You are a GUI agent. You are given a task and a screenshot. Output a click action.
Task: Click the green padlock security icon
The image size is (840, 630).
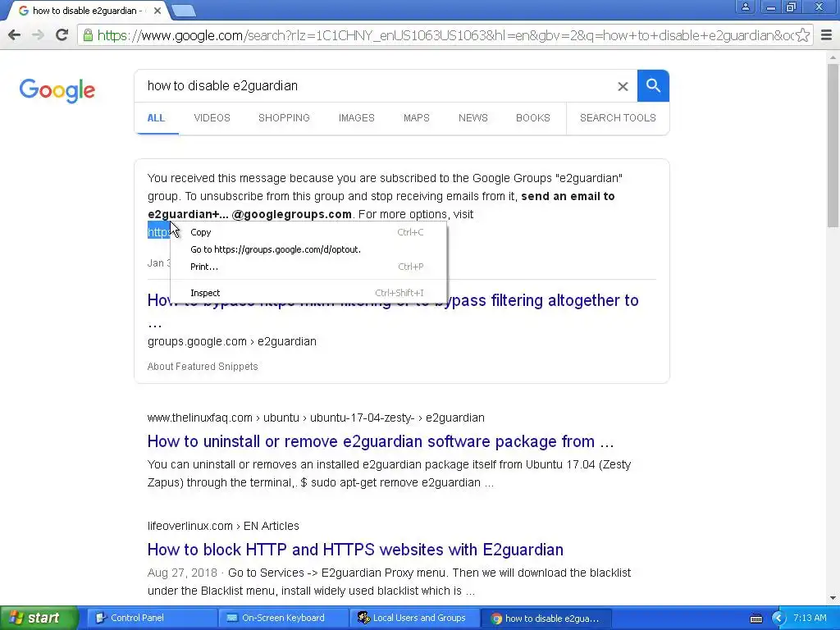click(88, 35)
